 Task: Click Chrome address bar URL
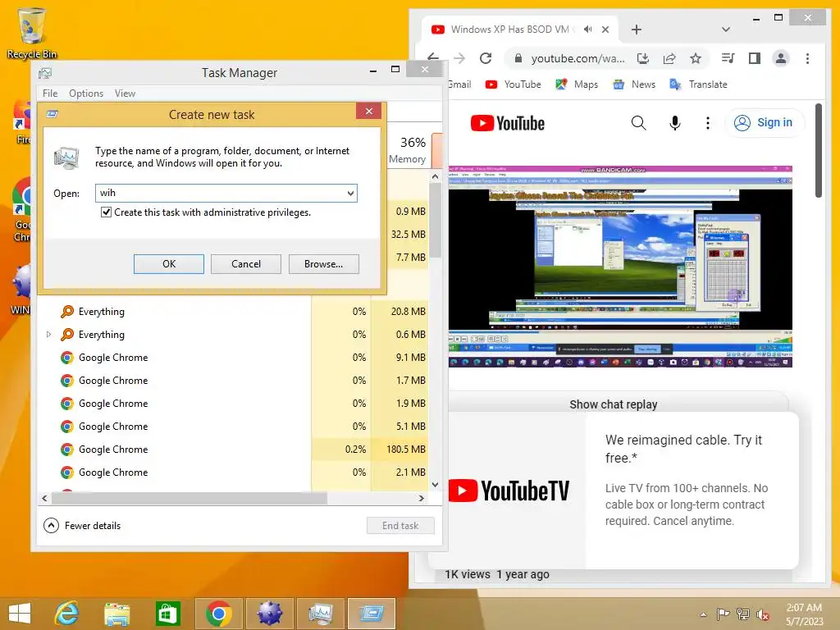(x=577, y=58)
